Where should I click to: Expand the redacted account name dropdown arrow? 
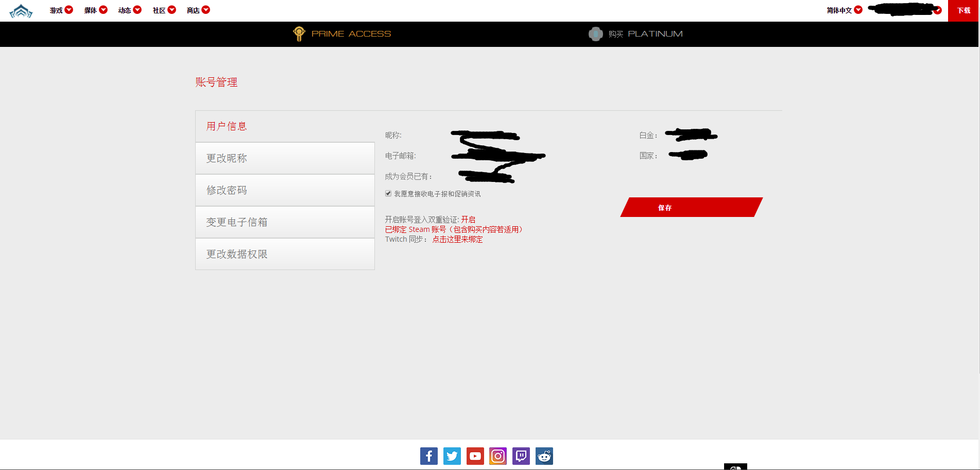pos(938,10)
